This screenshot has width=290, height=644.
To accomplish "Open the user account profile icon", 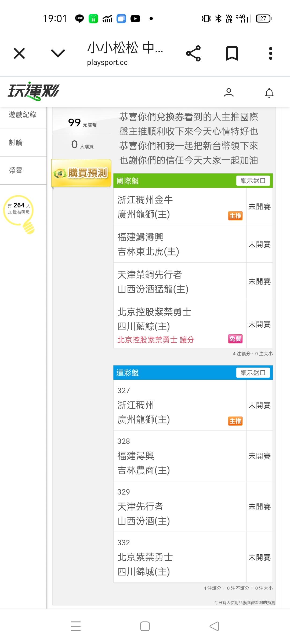I will tap(229, 93).
